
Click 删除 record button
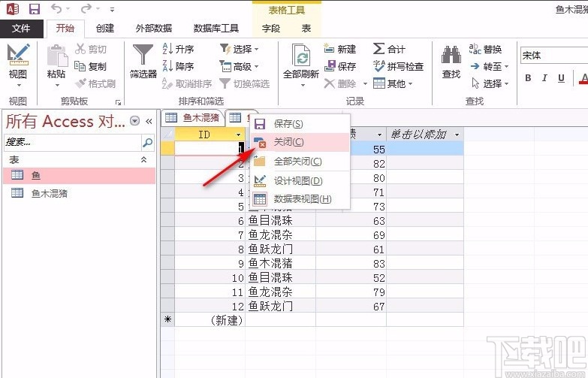pyautogui.click(x=340, y=83)
